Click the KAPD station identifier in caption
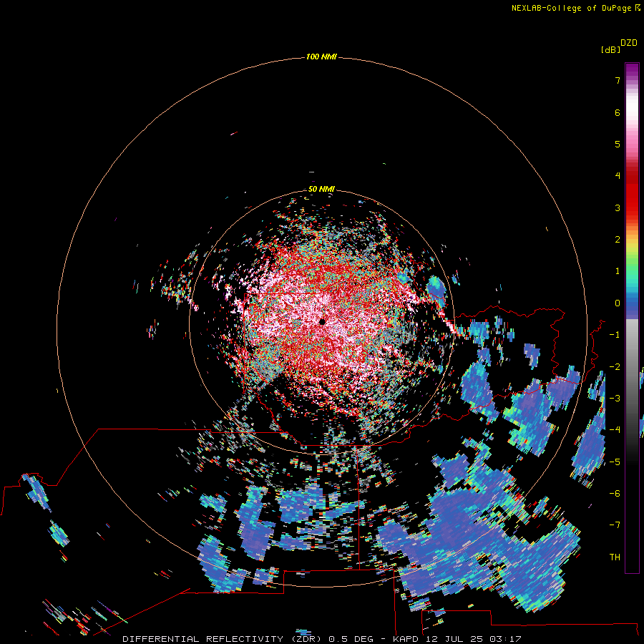644x644 pixels. tap(406, 639)
